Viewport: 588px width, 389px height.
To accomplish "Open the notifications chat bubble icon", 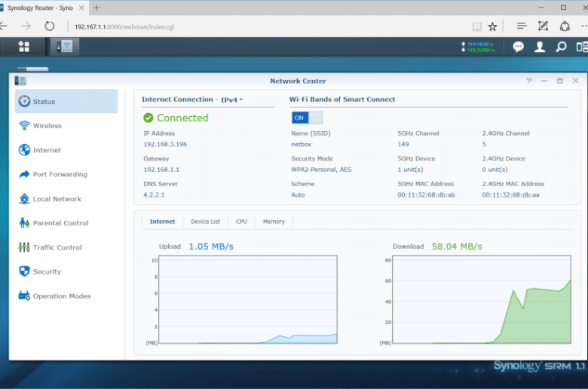I will pos(518,47).
